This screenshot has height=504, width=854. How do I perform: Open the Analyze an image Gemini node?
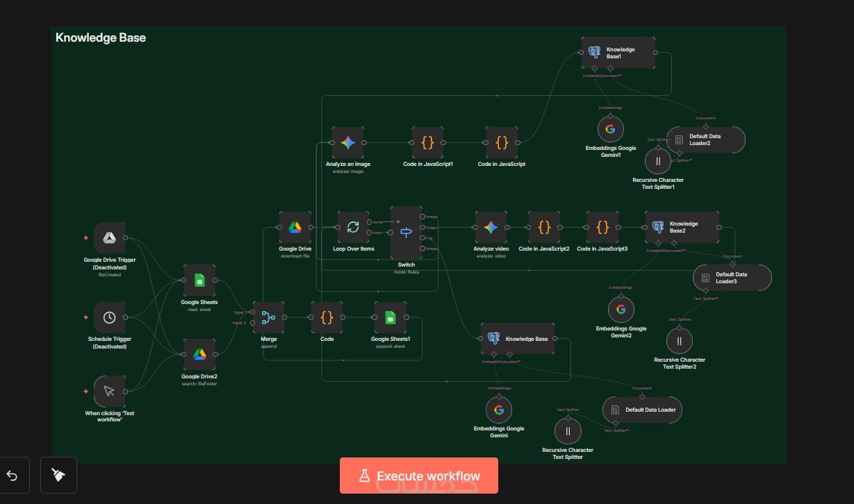pos(348,143)
